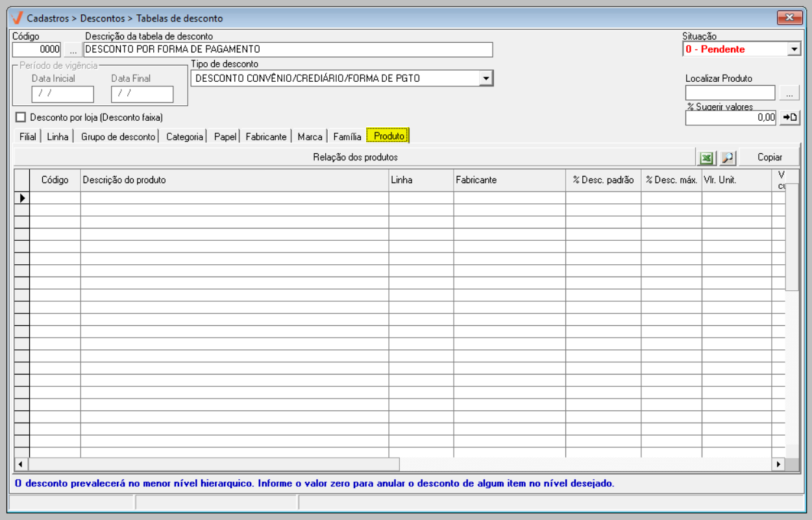This screenshot has width=812, height=520.
Task: Open the Tipo de desconto dropdown
Action: [x=486, y=79]
